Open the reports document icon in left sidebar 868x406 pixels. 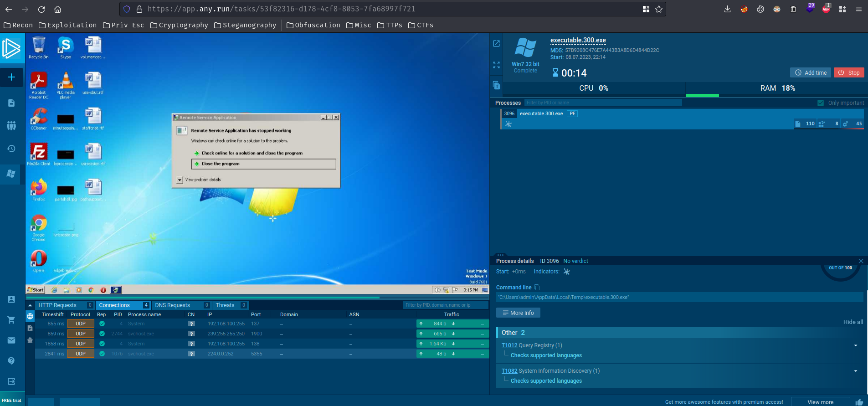(x=11, y=103)
